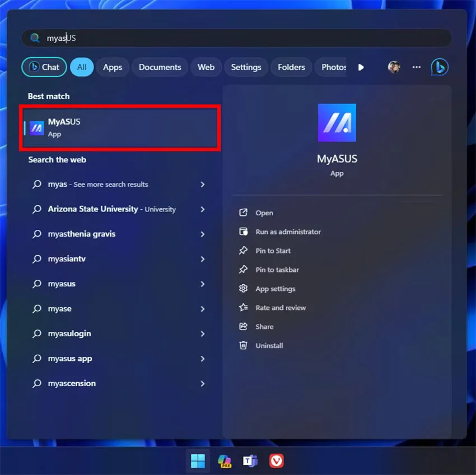This screenshot has width=476, height=475.
Task: Click the Open launch icon
Action: coord(243,213)
